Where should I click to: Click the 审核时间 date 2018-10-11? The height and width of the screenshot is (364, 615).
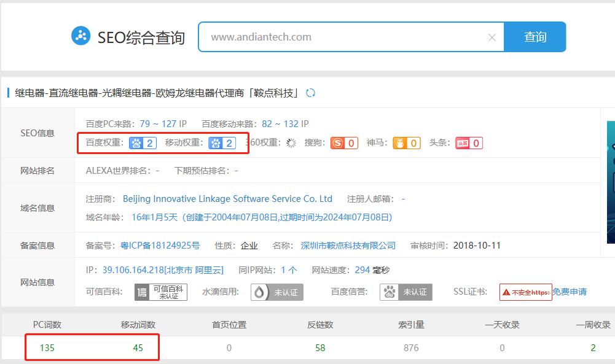(477, 246)
